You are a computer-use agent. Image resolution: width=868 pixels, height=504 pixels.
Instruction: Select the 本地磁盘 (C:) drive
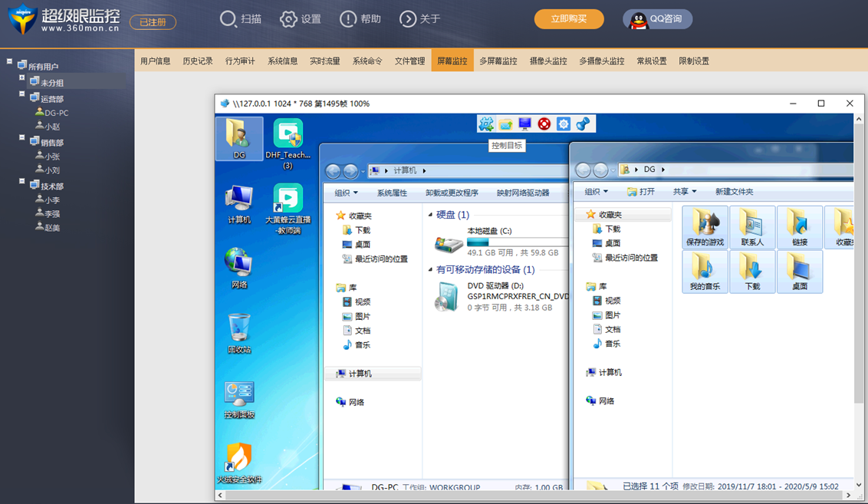click(x=501, y=242)
